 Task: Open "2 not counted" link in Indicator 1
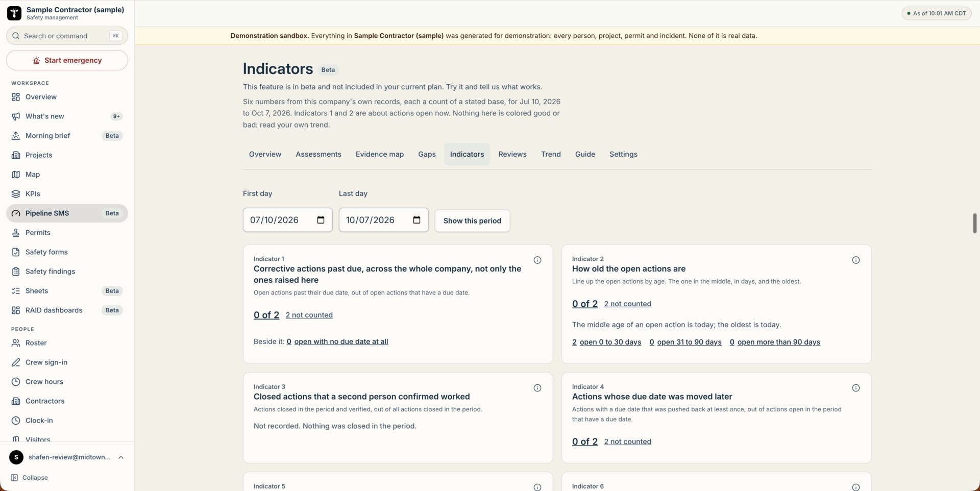pos(309,315)
